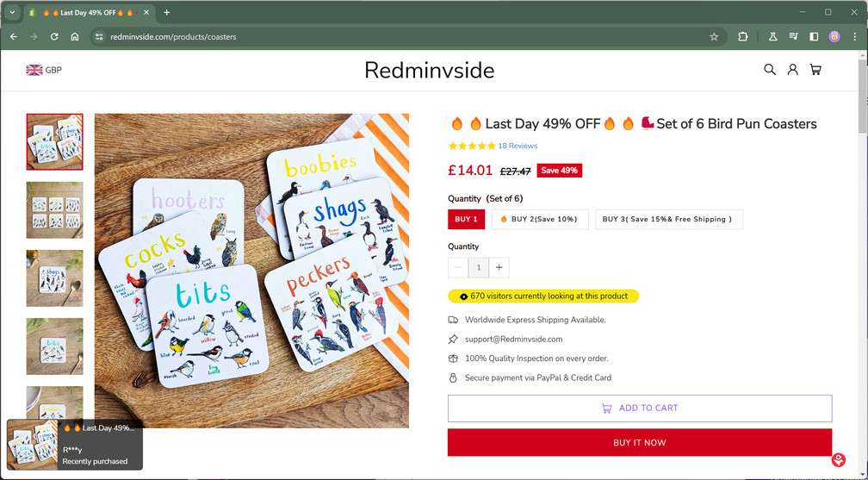Open the 18 Reviews link
Image resolution: width=868 pixels, height=480 pixels.
pos(518,146)
